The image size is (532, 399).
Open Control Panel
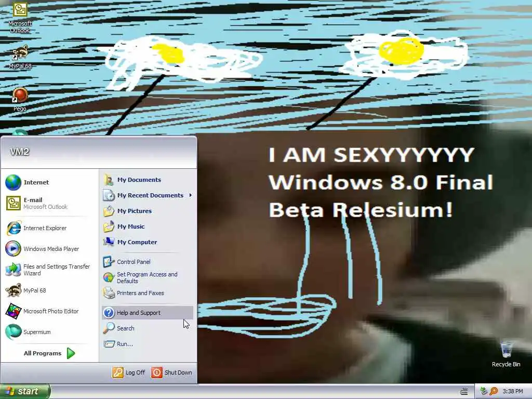147,262
